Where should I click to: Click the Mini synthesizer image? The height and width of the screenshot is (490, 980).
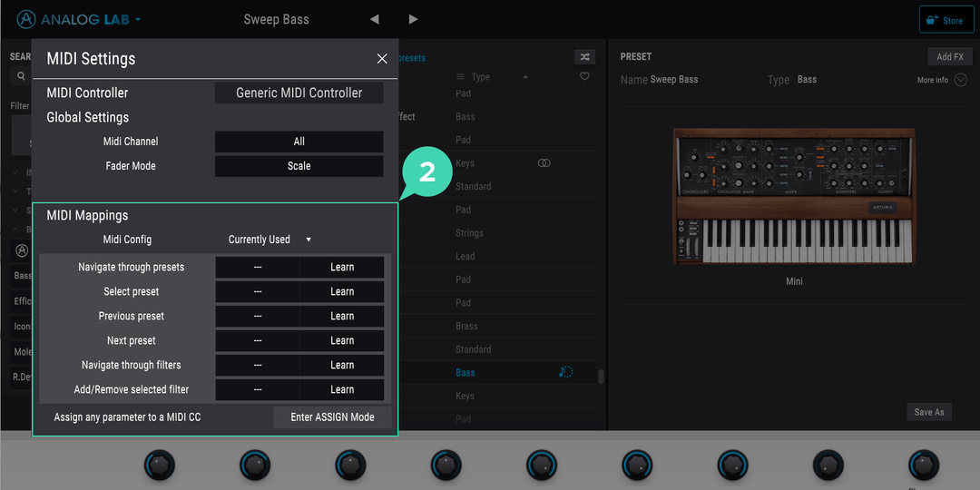click(x=794, y=196)
